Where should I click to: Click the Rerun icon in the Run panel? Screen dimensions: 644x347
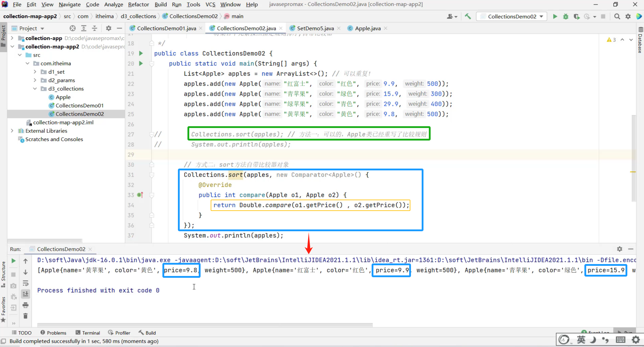[x=13, y=261]
